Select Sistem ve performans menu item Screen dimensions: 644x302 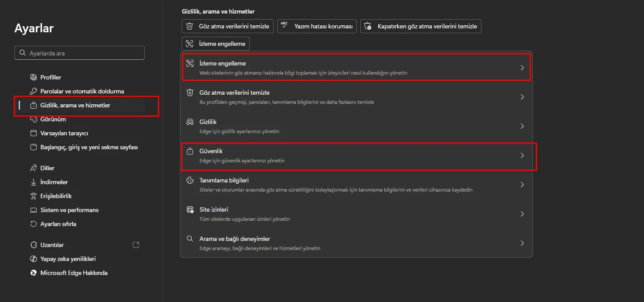coord(69,210)
